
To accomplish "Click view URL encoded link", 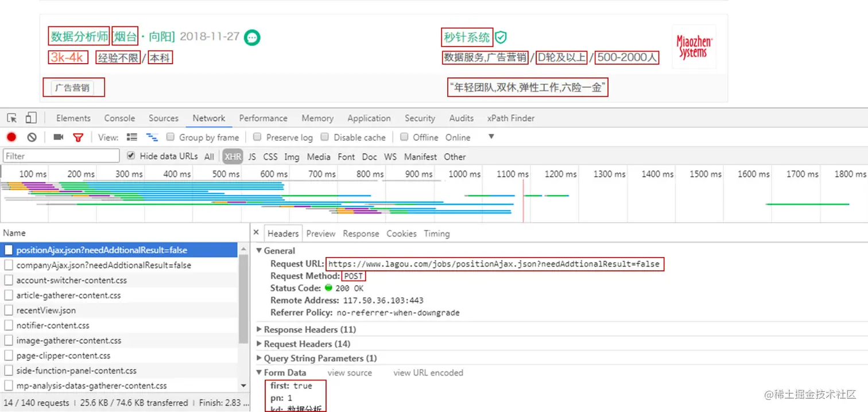I will (x=428, y=372).
